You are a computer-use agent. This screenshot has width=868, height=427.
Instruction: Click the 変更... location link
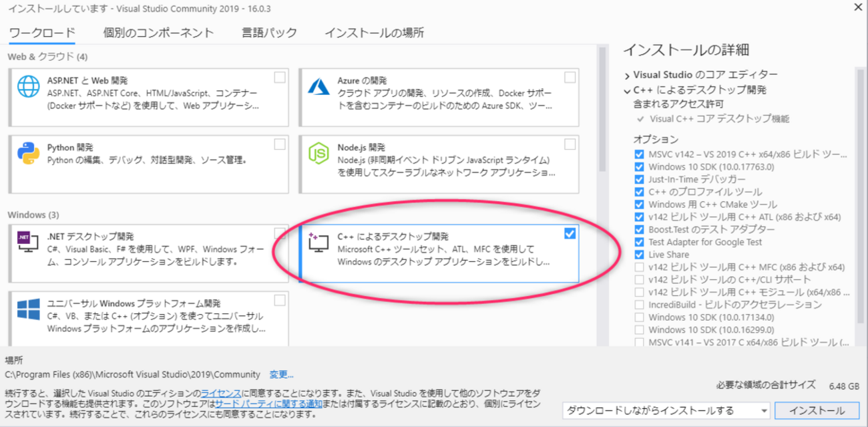(x=281, y=374)
